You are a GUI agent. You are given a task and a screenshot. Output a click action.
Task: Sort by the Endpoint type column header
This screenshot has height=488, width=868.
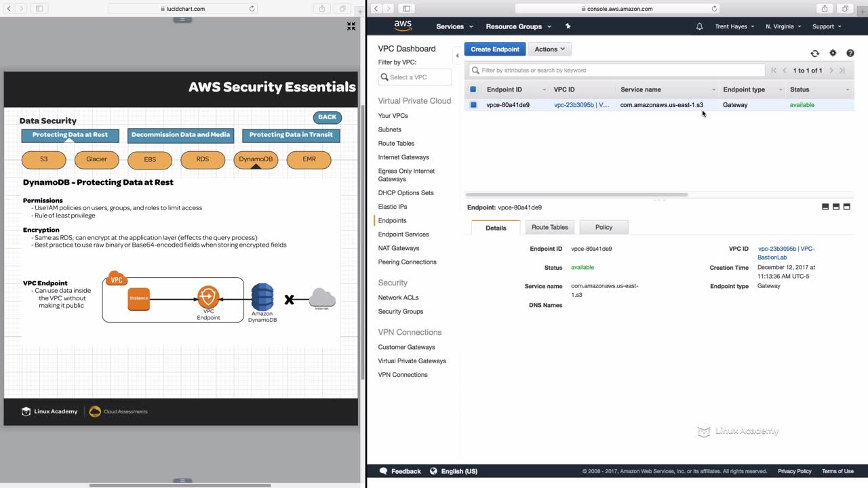click(752, 89)
